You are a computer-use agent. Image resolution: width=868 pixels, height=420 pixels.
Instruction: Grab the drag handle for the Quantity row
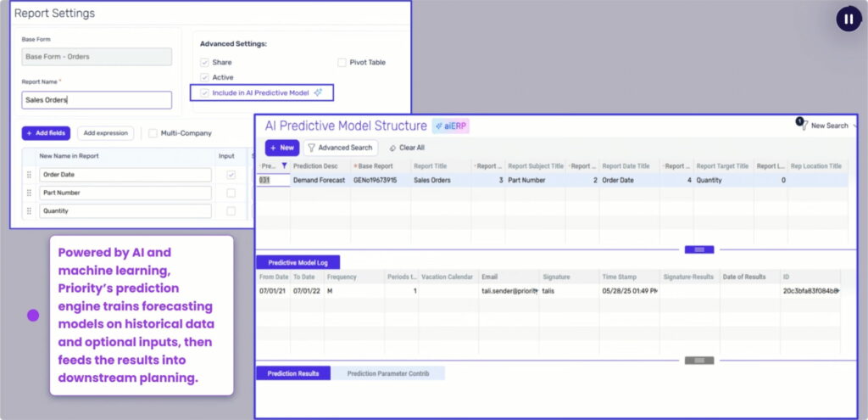(x=29, y=211)
